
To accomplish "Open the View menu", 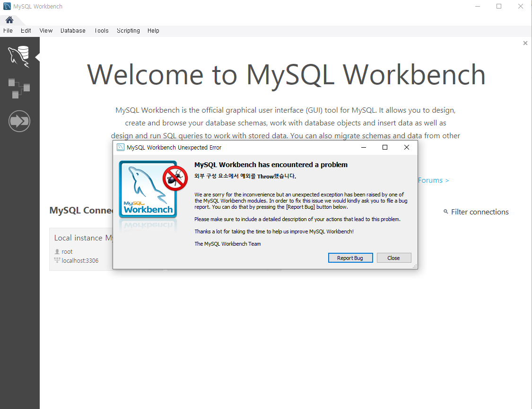I will [x=46, y=31].
